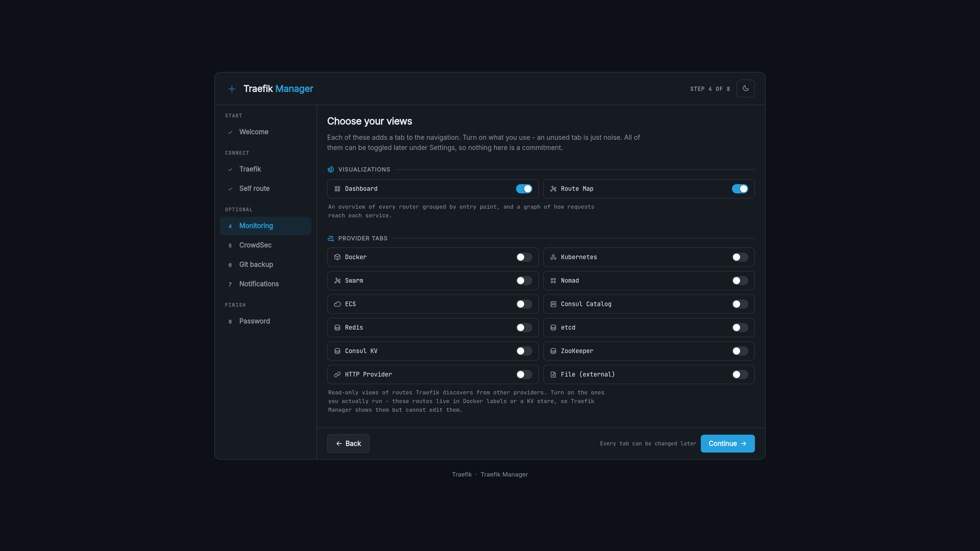
Task: Click the File (external) document icon
Action: tap(553, 374)
